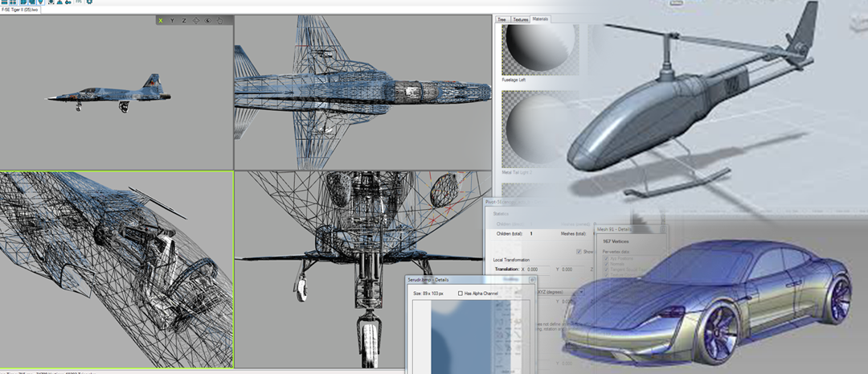Click the top-view wireframe jet viewport
This screenshot has width=868, height=374.
click(x=363, y=92)
